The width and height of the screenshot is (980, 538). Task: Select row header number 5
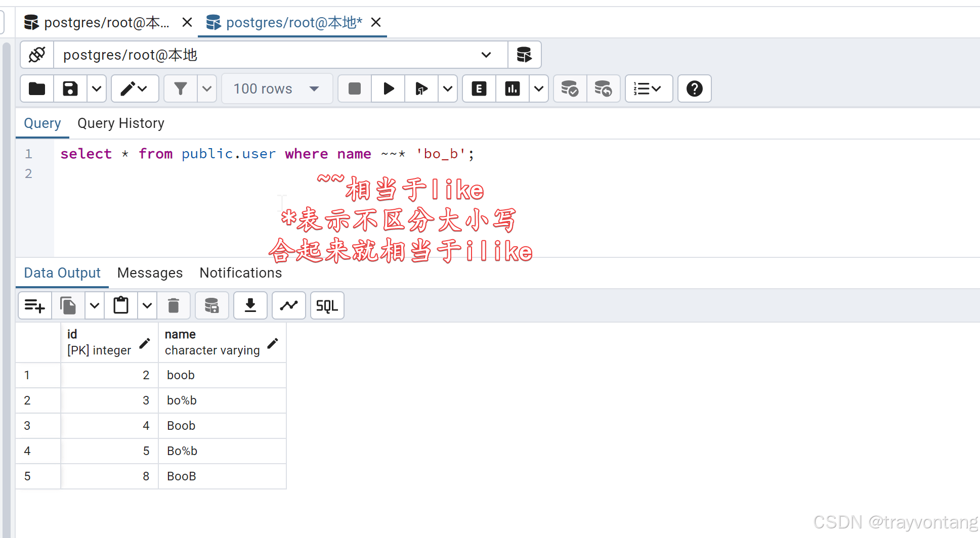(x=38, y=476)
